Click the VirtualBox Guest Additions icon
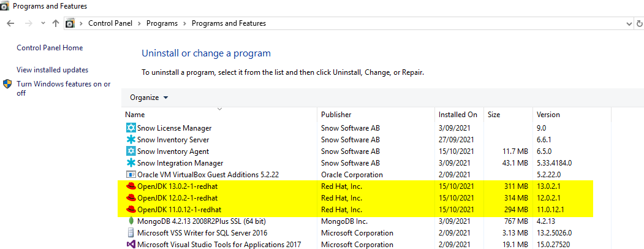 coord(131,175)
